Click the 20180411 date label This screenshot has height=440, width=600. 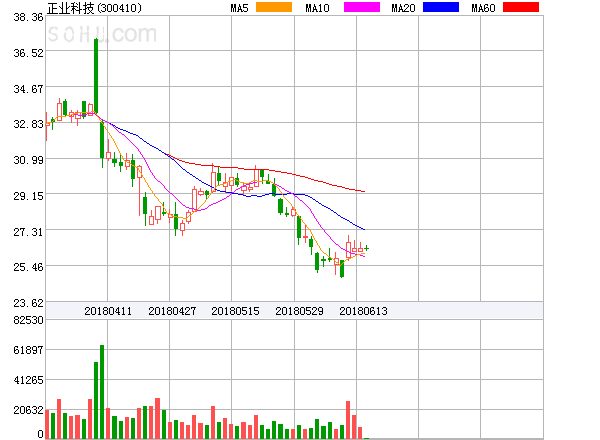coord(108,311)
